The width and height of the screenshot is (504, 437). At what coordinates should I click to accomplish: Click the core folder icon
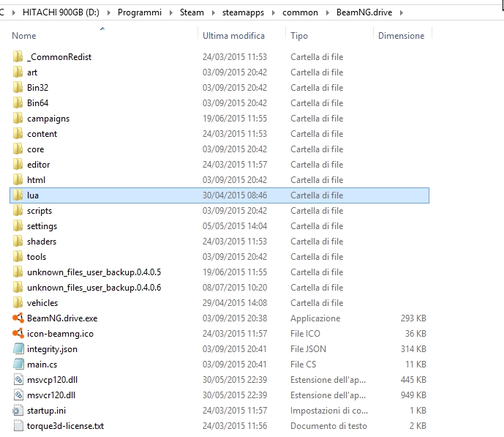tap(18, 149)
